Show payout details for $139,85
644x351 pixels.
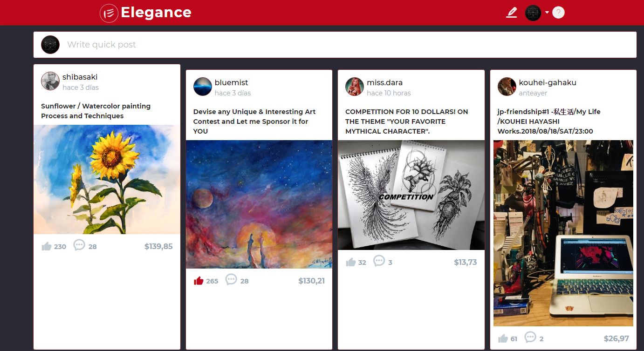click(x=158, y=246)
